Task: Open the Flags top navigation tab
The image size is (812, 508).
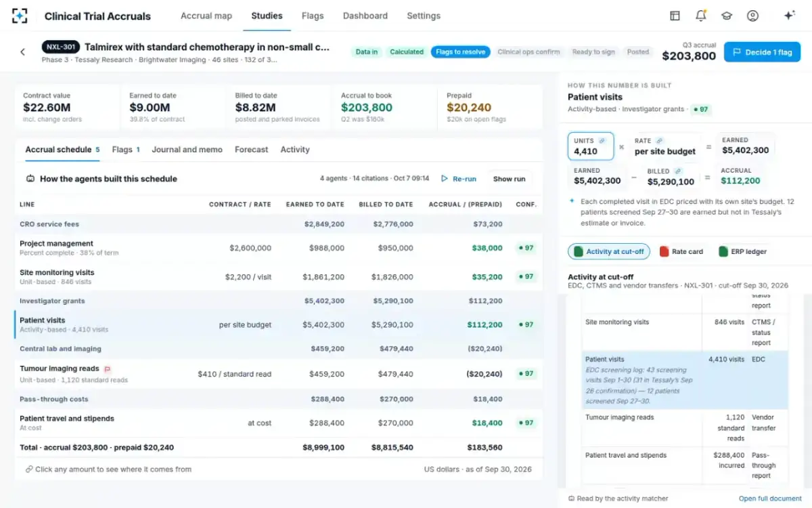Action: coord(313,16)
